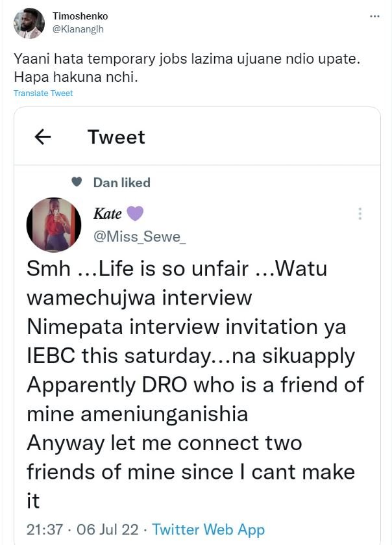Click Kate's display name

(x=108, y=213)
